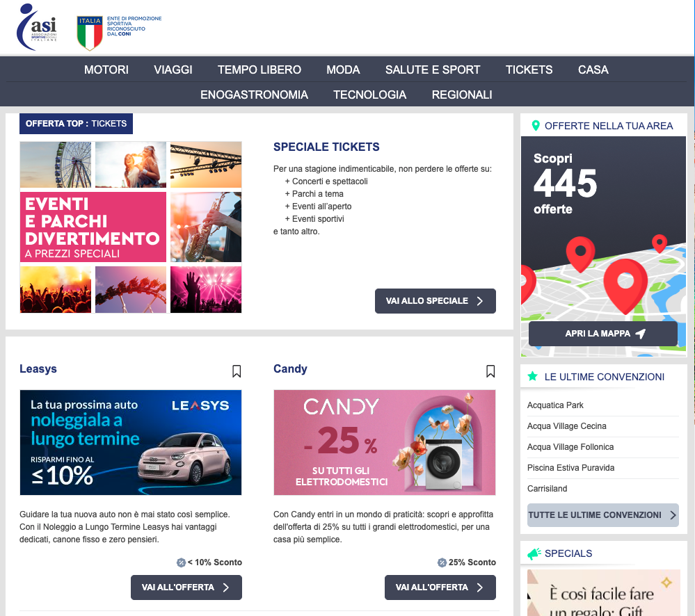695x616 pixels.
Task: Click the megaphone icon beside Specials
Action: click(x=534, y=553)
